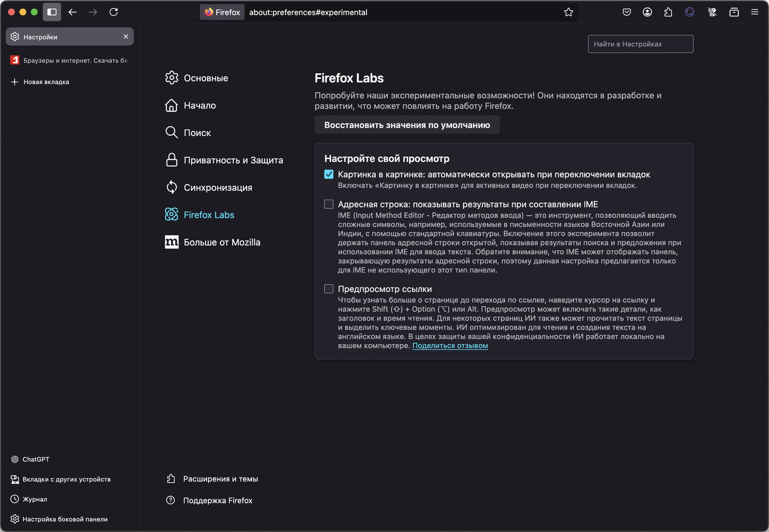
Task: Bookmark this page with the star icon
Action: (568, 12)
